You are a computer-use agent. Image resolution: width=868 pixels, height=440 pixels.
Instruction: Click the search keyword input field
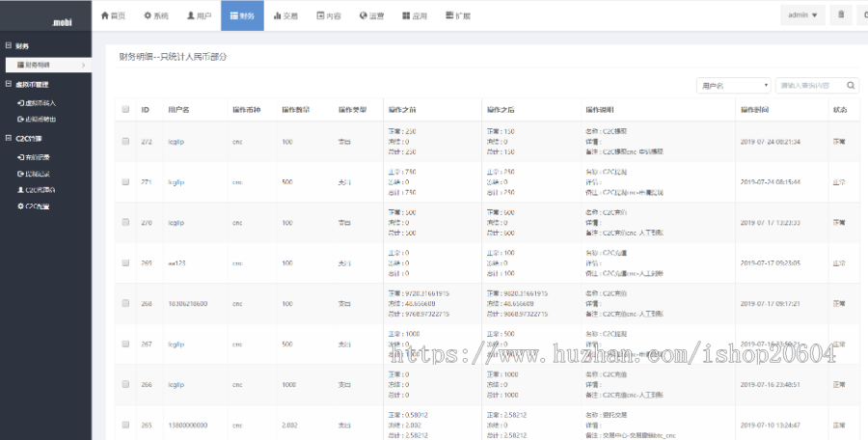tap(810, 85)
